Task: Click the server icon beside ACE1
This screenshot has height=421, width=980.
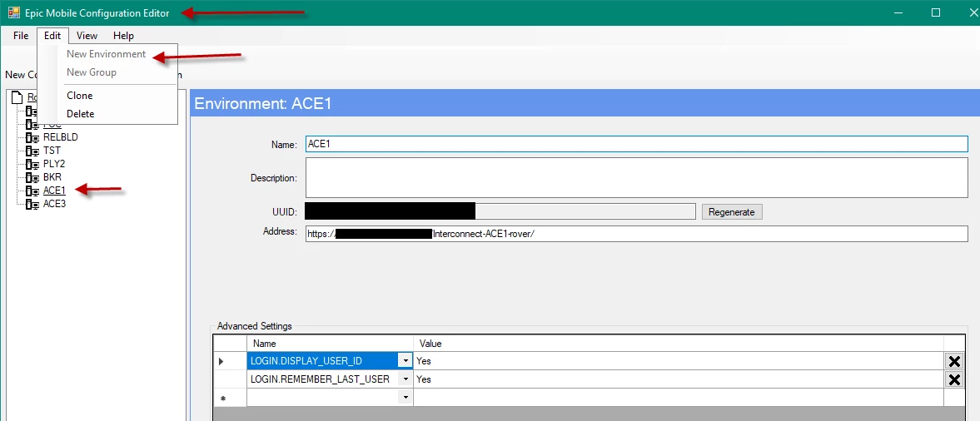Action: (x=32, y=191)
